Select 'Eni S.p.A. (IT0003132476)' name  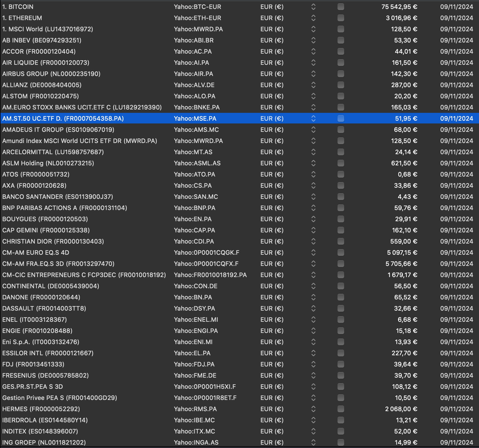coord(41,342)
